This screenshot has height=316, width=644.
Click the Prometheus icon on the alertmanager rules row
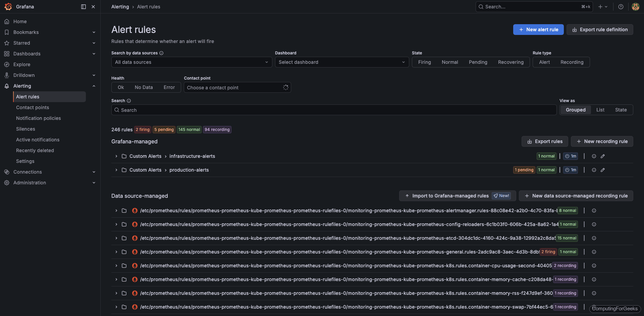pos(135,211)
